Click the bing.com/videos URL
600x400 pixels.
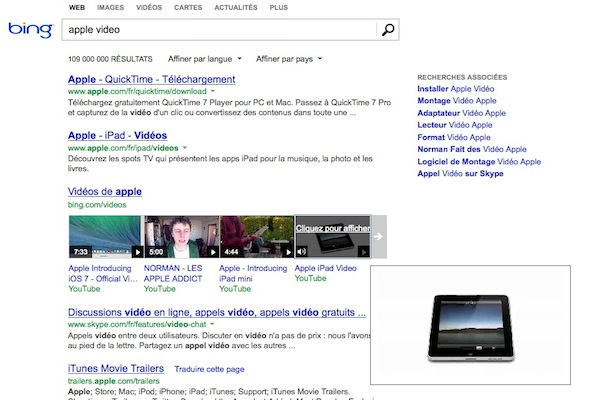tap(97, 205)
